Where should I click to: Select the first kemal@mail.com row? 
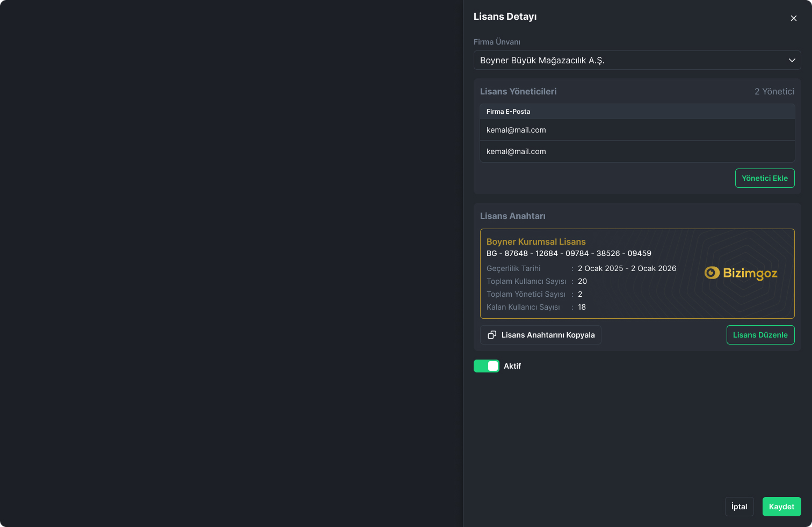(x=637, y=130)
